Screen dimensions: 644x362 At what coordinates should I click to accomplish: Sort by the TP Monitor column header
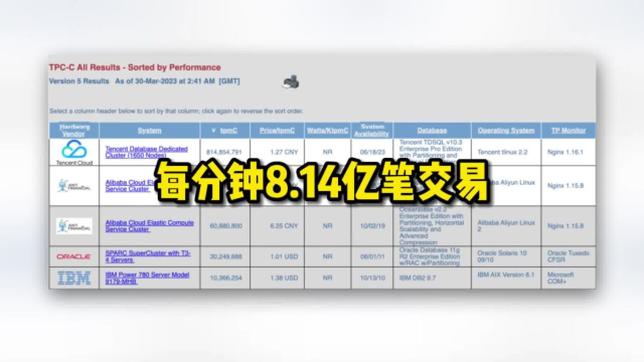[x=568, y=130]
